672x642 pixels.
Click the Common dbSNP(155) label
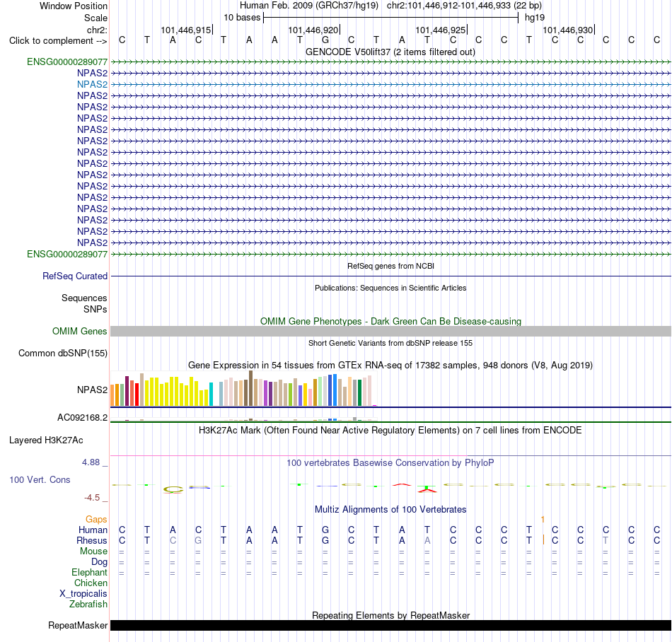(62, 353)
